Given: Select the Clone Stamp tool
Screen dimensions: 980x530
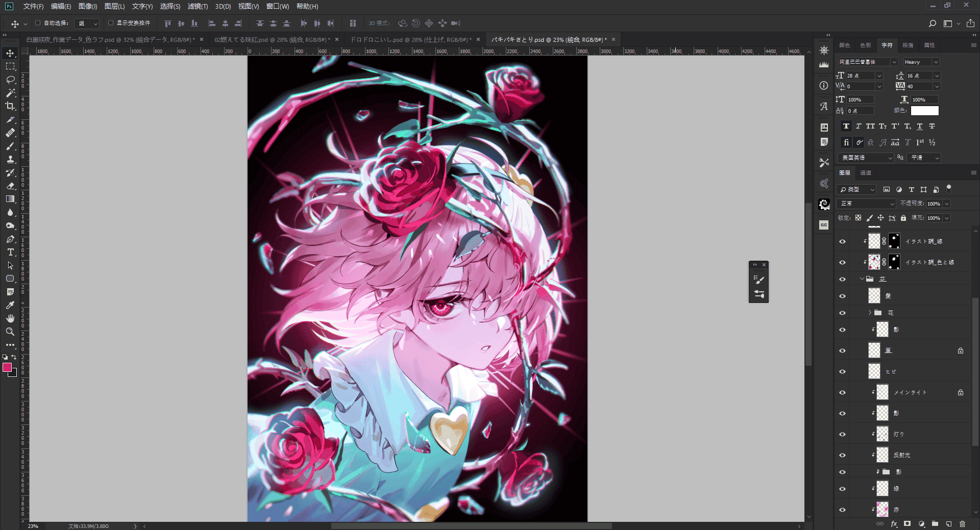Looking at the screenshot, I should pos(10,159).
